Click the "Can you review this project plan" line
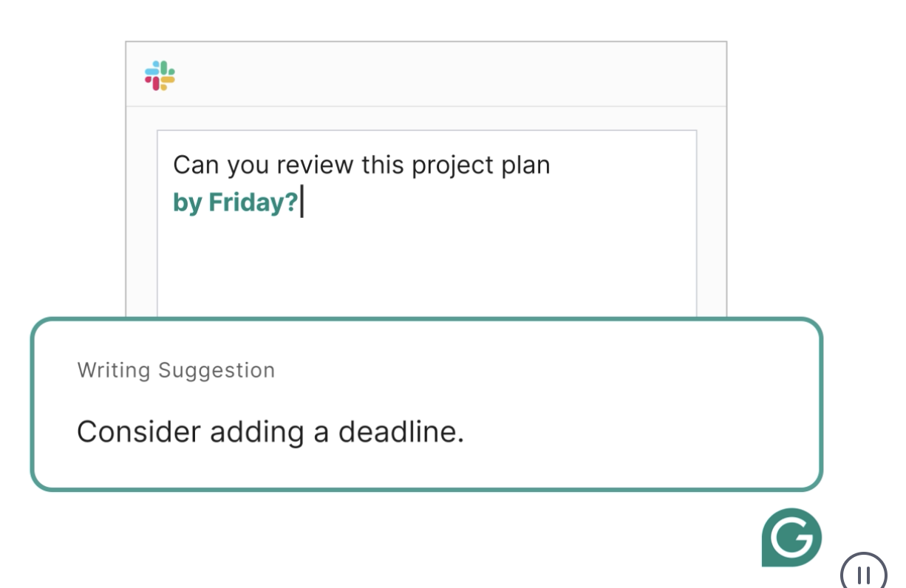Image resolution: width=906 pixels, height=588 pixels. coord(361,165)
